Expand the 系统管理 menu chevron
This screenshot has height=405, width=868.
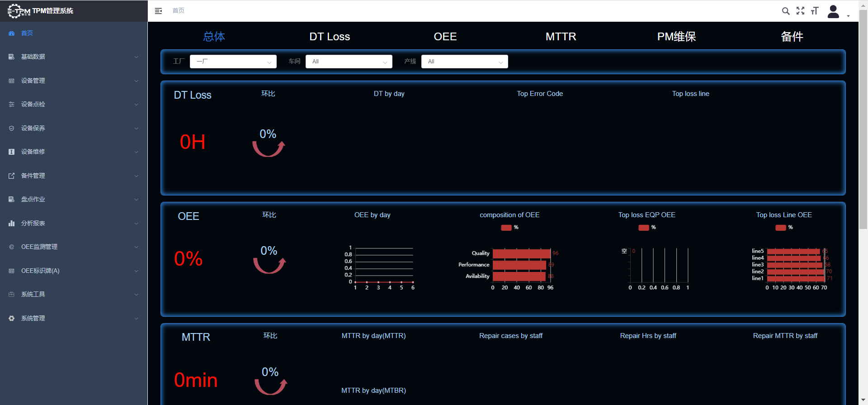coord(136,319)
